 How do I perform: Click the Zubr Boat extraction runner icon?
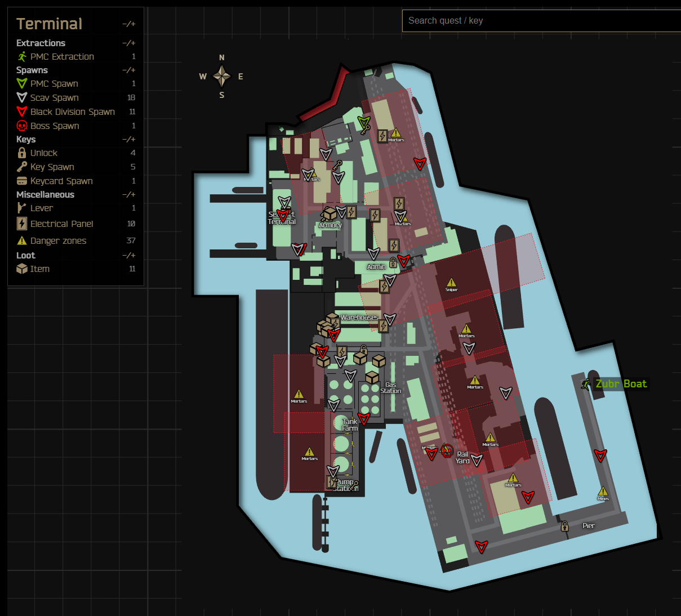pyautogui.click(x=586, y=384)
